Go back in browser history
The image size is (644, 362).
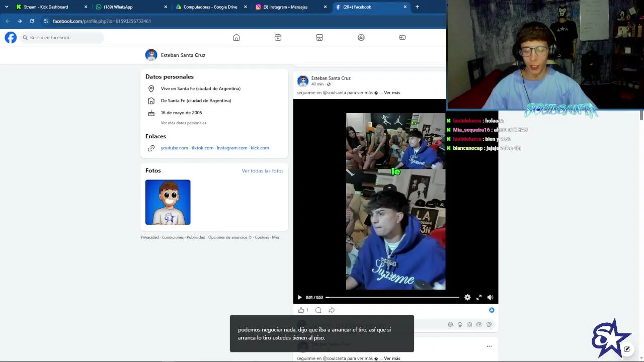8,21
